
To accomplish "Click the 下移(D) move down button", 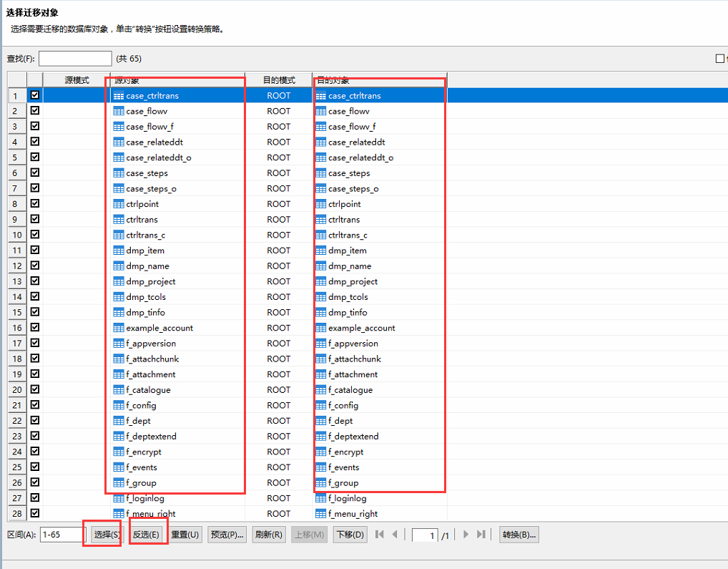I will coord(350,535).
